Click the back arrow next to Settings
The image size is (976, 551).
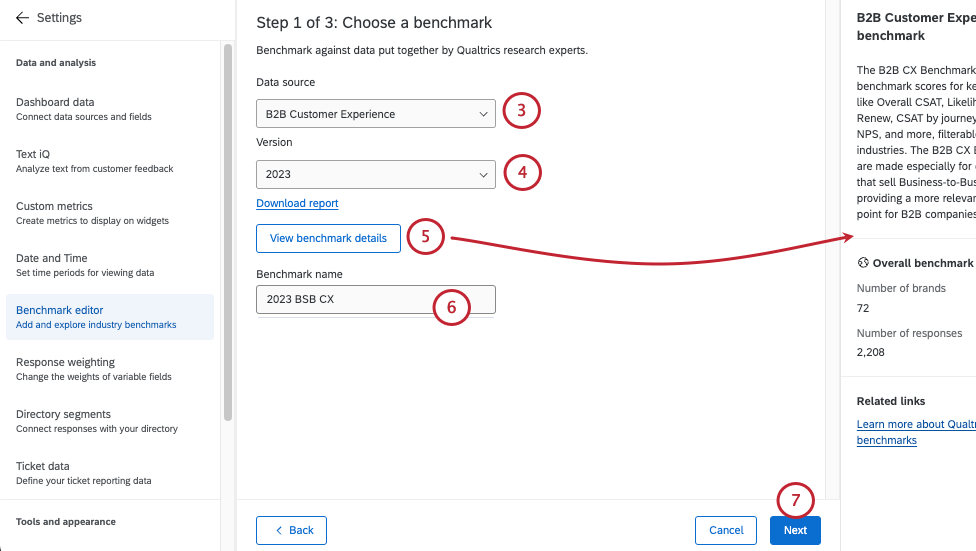[x=22, y=18]
